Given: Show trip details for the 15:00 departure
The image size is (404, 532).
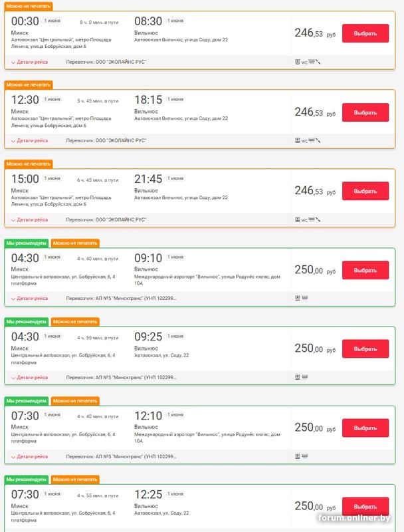Looking at the screenshot, I should [29, 219].
